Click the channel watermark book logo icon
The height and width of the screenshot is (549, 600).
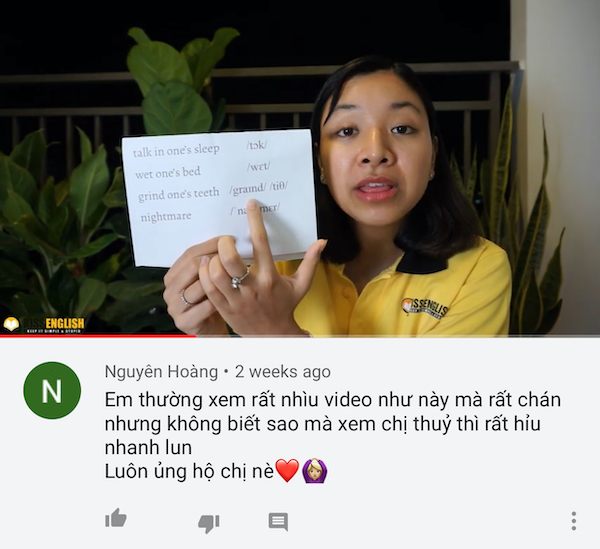tap(11, 324)
